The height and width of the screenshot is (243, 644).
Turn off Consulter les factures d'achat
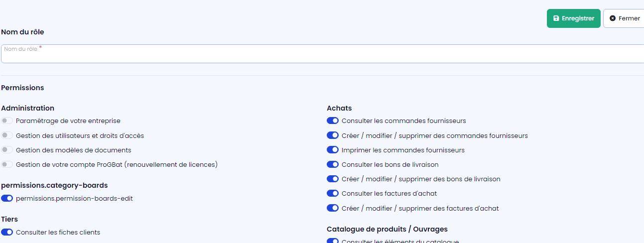click(333, 193)
